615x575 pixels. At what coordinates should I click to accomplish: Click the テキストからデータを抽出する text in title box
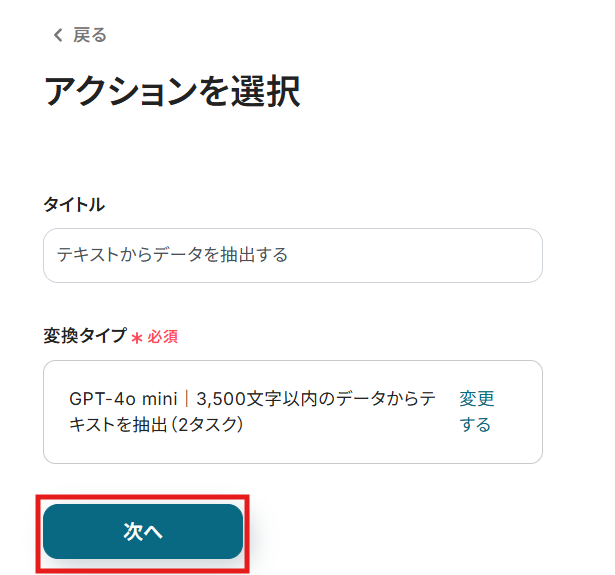(172, 255)
